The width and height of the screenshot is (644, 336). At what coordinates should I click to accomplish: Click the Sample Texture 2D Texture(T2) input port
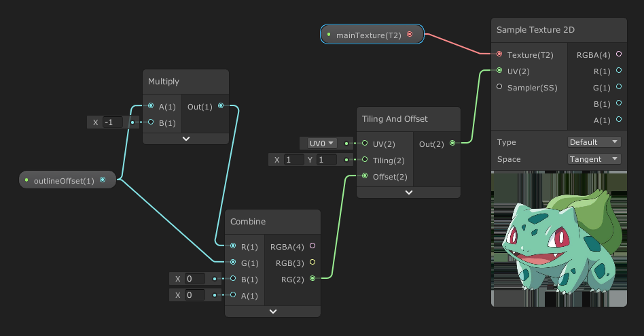click(499, 54)
